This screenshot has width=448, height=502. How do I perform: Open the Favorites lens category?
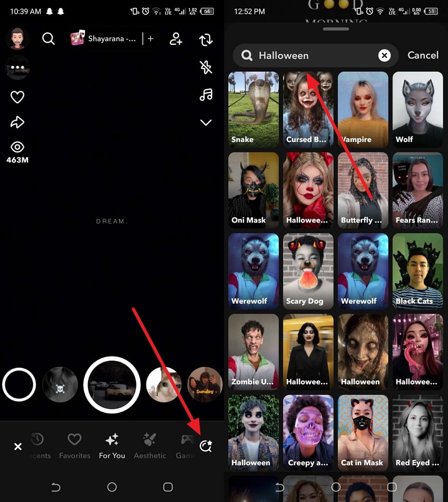(74, 446)
